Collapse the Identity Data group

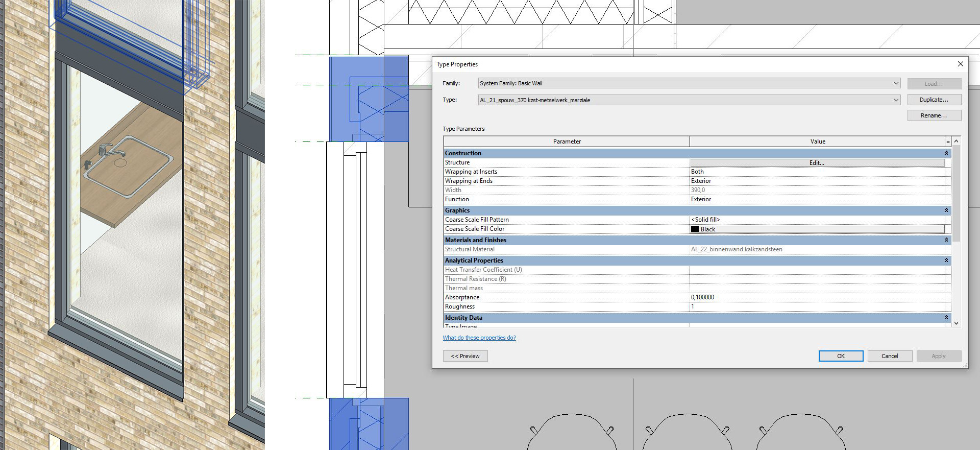(x=946, y=318)
